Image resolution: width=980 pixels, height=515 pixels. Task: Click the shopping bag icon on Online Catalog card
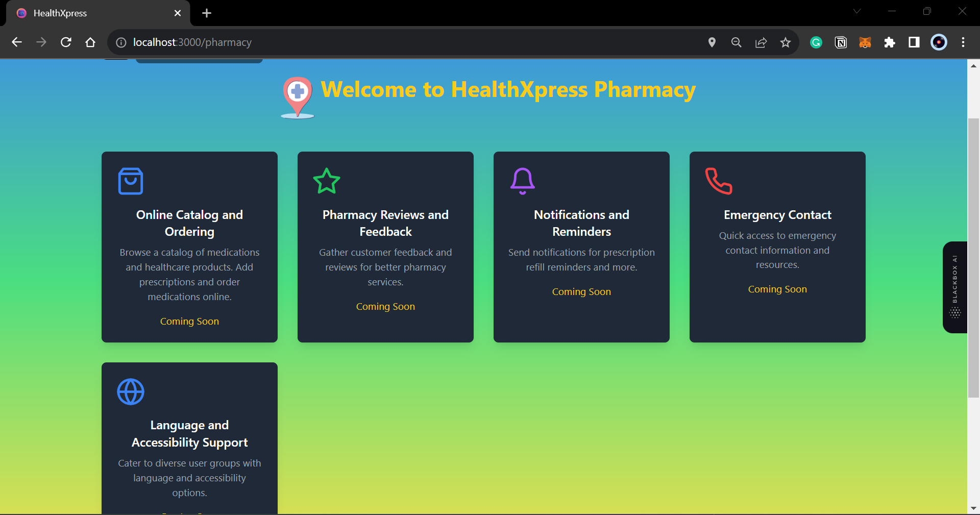[x=131, y=181]
